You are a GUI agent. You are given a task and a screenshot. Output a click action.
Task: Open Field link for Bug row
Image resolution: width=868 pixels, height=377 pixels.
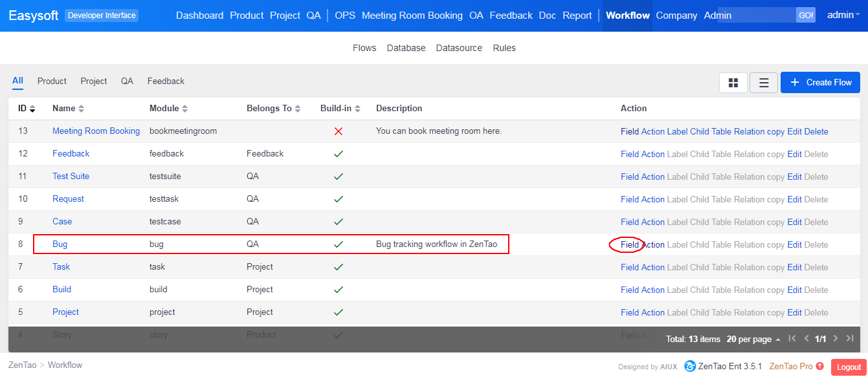point(629,244)
